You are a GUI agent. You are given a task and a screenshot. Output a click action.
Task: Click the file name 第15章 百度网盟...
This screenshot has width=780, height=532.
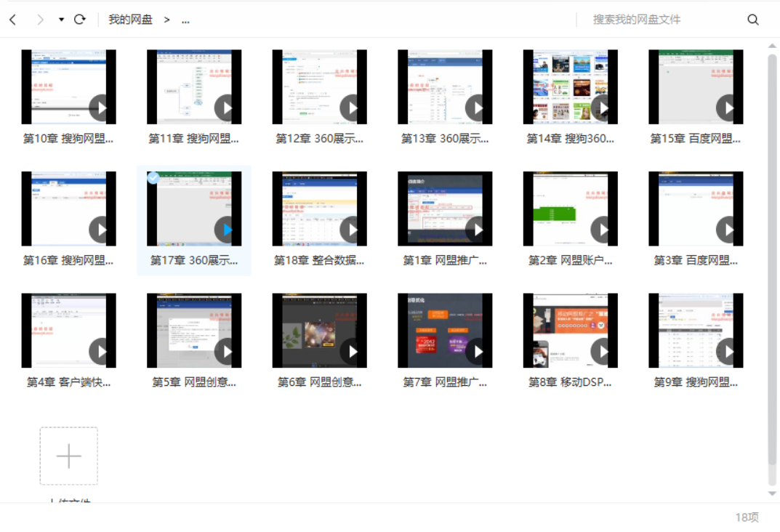tap(696, 138)
